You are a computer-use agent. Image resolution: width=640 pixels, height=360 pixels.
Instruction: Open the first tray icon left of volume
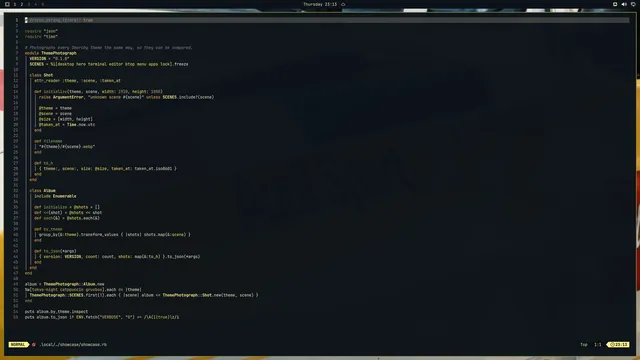[615, 4]
